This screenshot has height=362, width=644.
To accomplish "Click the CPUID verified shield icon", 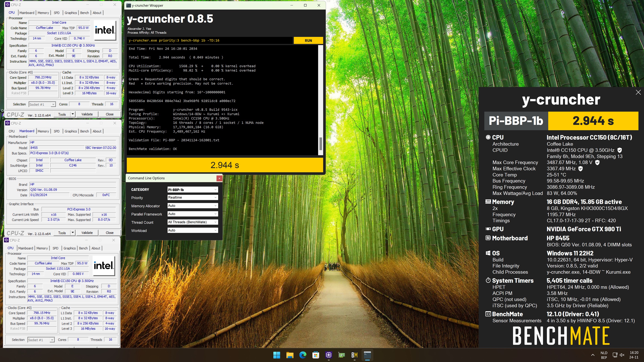I will (620, 150).
